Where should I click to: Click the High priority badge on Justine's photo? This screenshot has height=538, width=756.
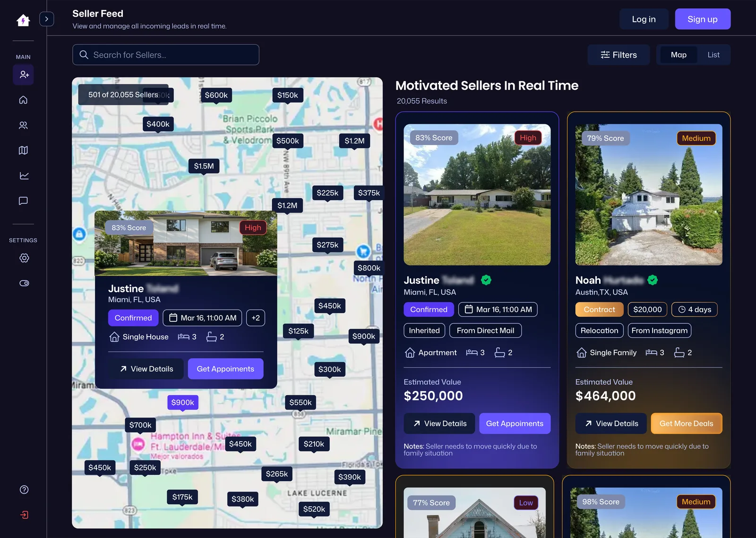(528, 138)
